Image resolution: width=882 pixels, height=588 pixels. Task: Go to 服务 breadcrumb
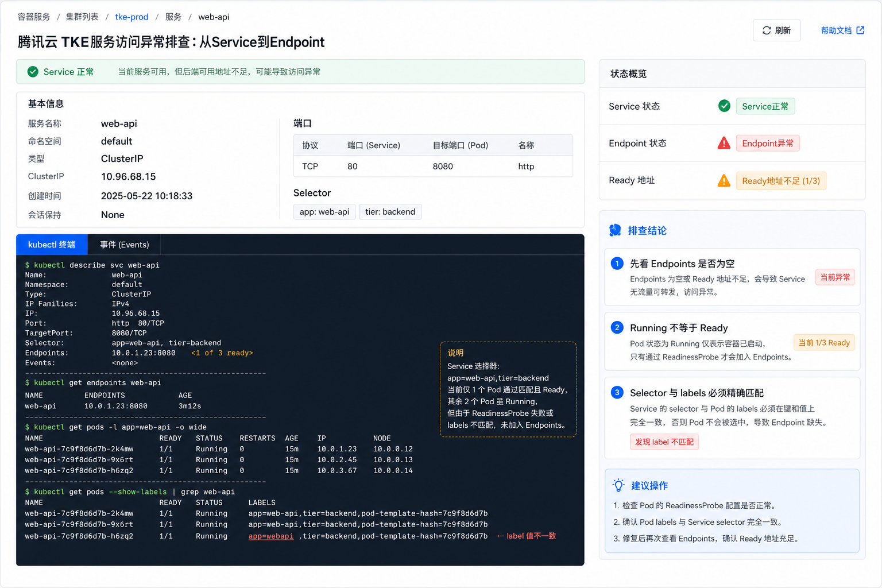(173, 17)
